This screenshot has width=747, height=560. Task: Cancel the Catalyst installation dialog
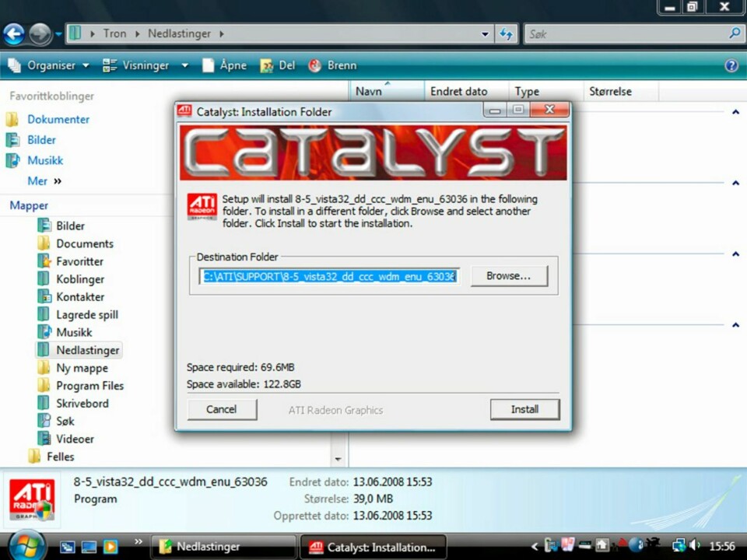point(222,410)
